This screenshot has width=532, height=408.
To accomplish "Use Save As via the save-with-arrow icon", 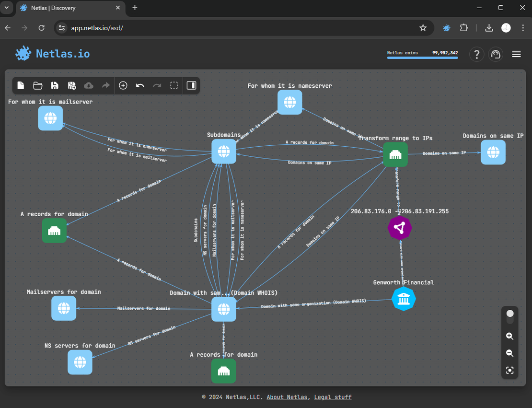I will (x=72, y=85).
